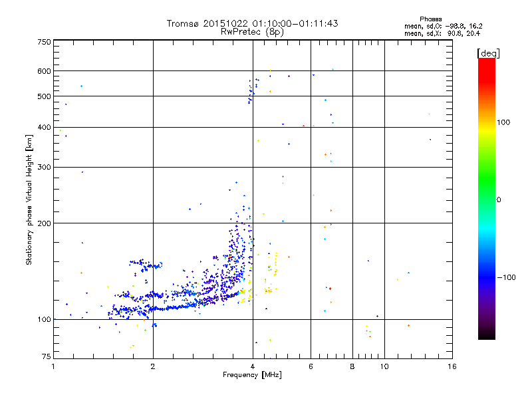Click the Stationary phase Virtual Height axis label
This screenshot has height=399, width=532.
click(x=29, y=199)
